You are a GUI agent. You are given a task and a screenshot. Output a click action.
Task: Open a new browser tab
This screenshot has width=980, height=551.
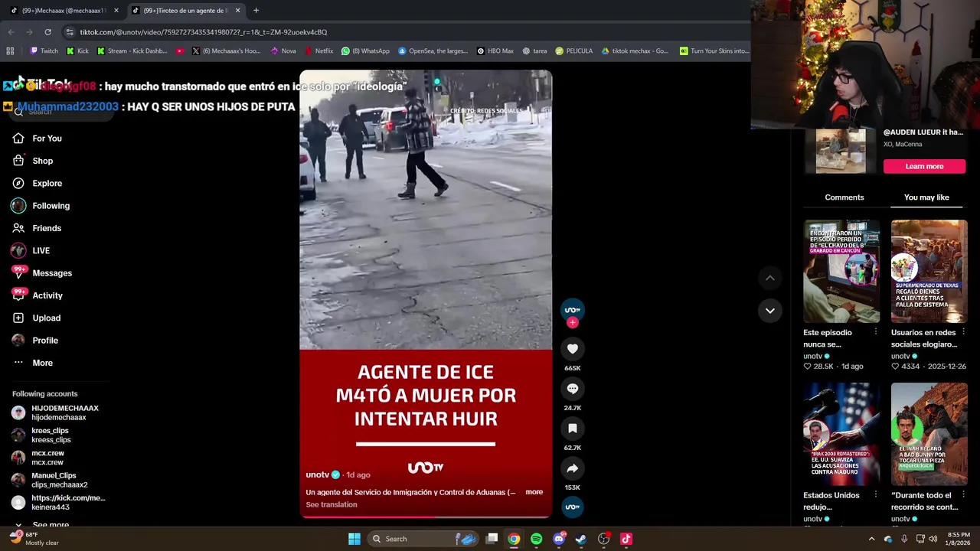click(256, 11)
